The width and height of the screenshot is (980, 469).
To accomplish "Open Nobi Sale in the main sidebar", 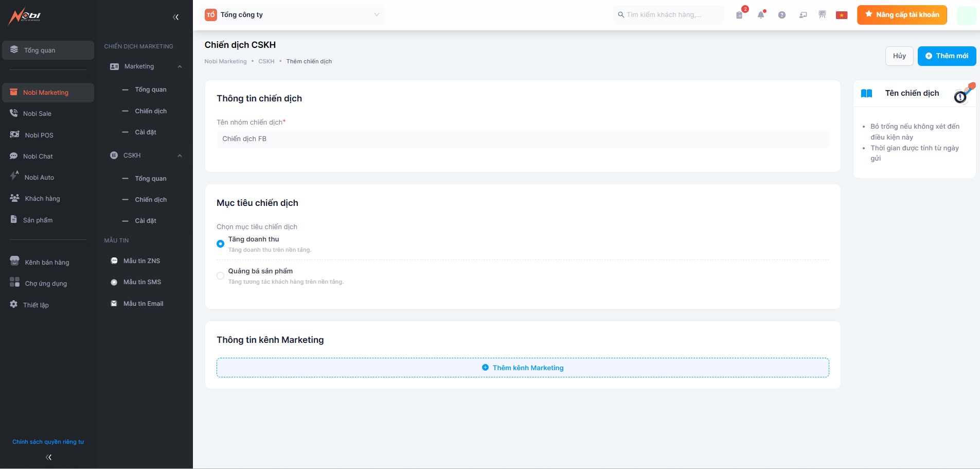I will click(x=37, y=114).
